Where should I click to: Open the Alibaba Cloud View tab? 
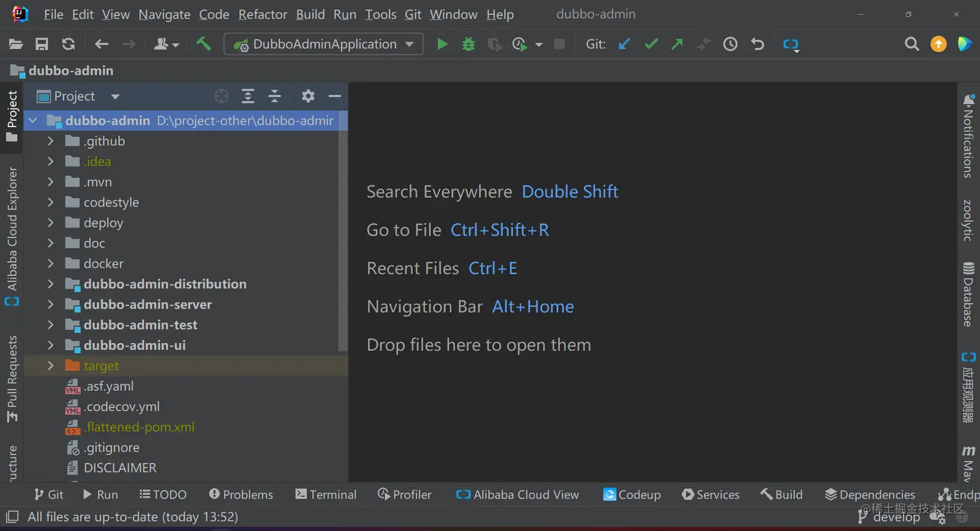pyautogui.click(x=517, y=495)
